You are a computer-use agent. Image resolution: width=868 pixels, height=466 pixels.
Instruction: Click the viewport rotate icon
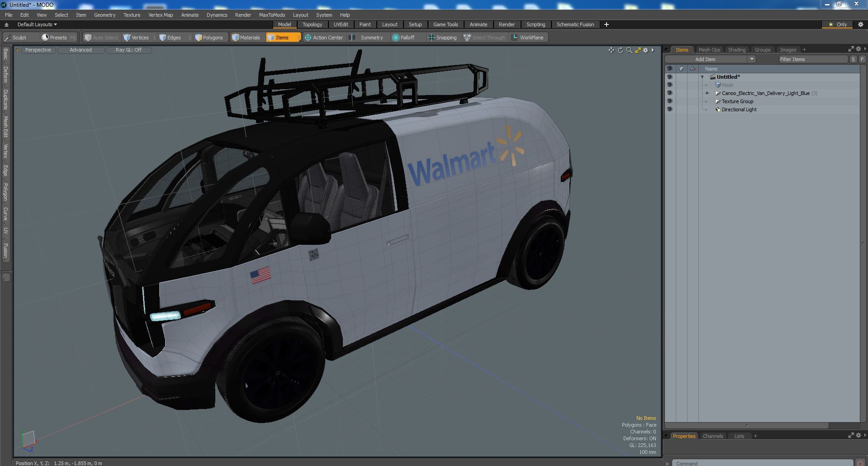(x=620, y=50)
